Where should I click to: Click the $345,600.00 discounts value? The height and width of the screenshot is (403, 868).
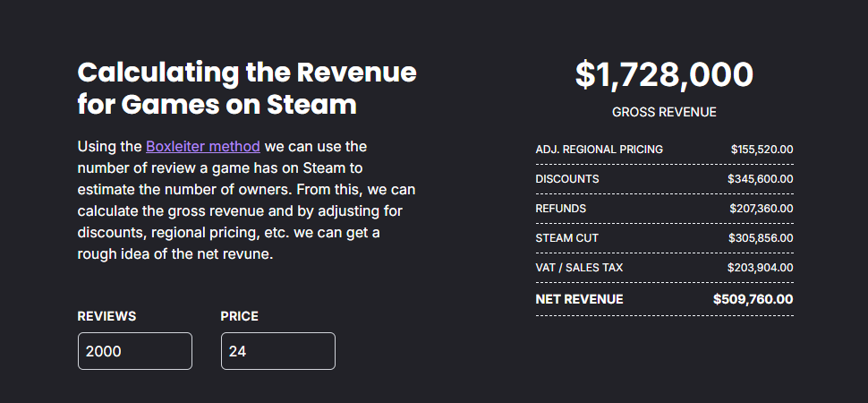click(x=760, y=179)
